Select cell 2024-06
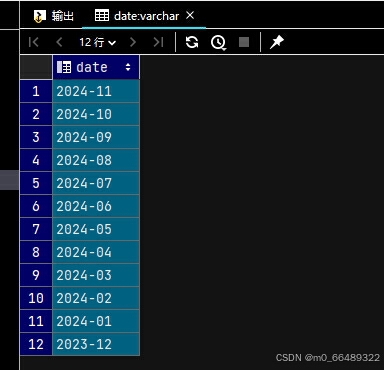384x370 pixels. click(96, 206)
